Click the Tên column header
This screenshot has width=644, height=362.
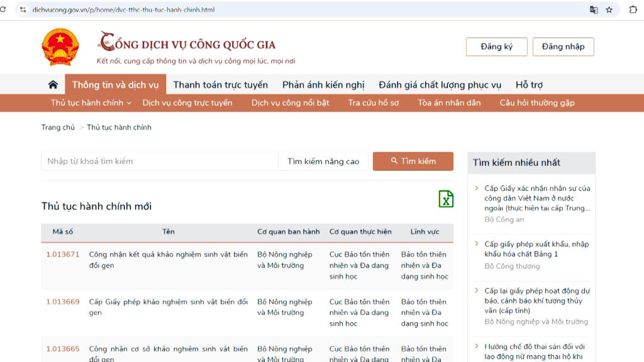coord(169,232)
